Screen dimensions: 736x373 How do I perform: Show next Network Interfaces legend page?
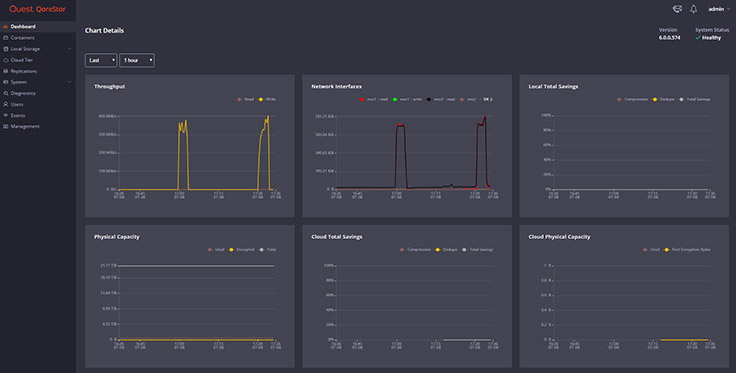coord(491,99)
